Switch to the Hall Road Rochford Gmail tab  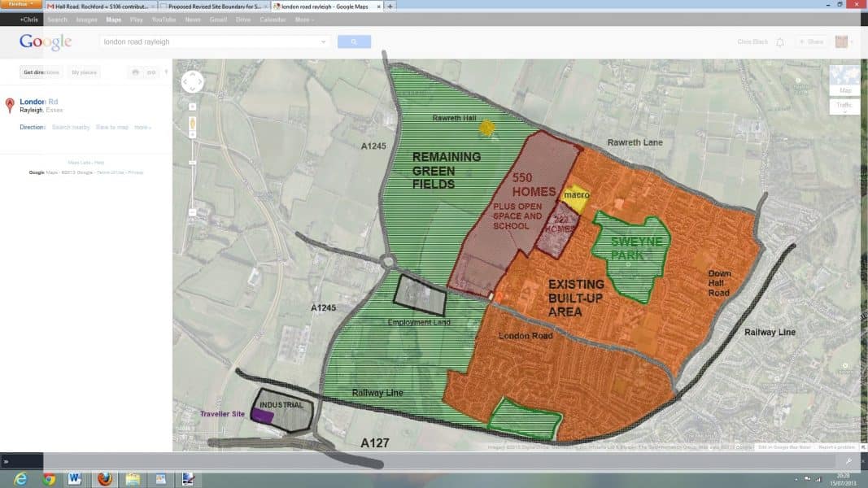coord(101,6)
